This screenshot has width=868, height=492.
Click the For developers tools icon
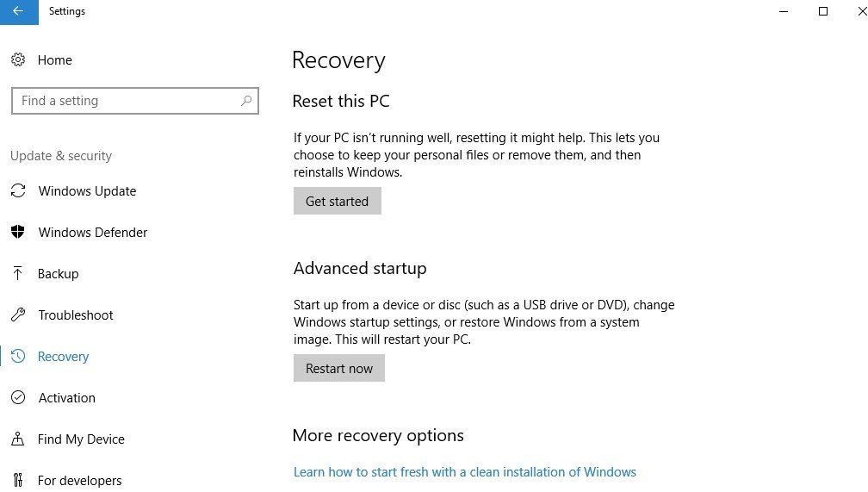(18, 480)
